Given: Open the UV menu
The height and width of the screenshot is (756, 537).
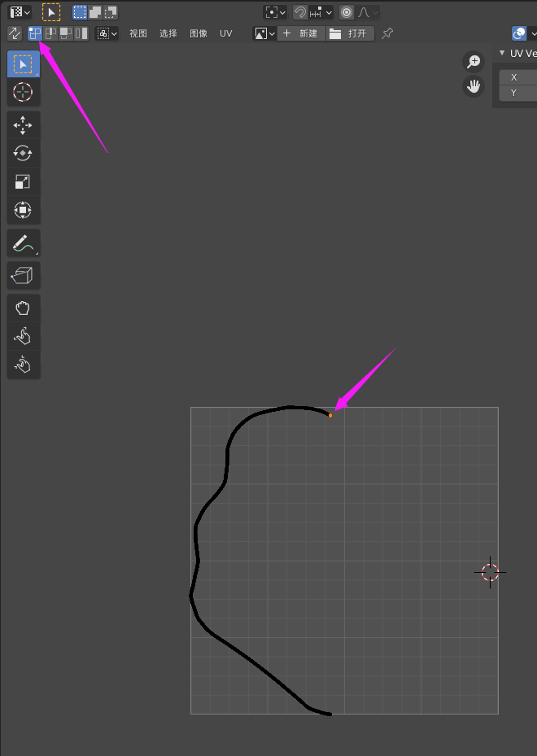Looking at the screenshot, I should [x=225, y=33].
